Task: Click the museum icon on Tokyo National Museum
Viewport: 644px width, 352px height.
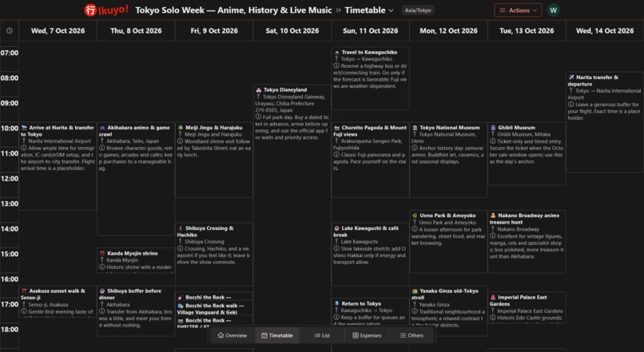Action: [x=415, y=128]
